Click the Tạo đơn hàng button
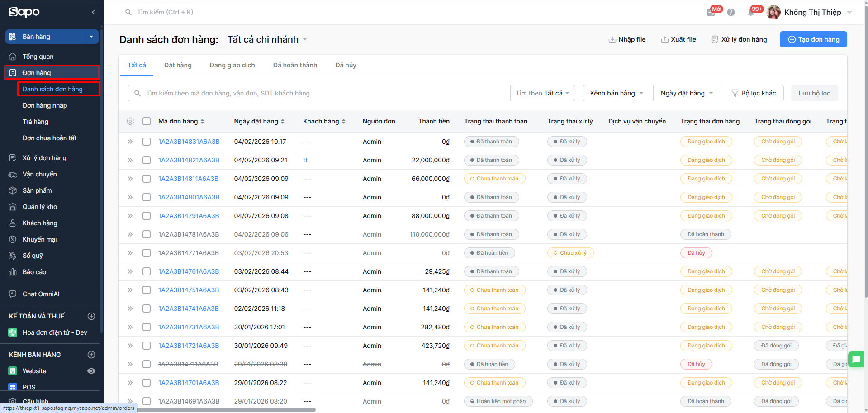 pyautogui.click(x=813, y=39)
